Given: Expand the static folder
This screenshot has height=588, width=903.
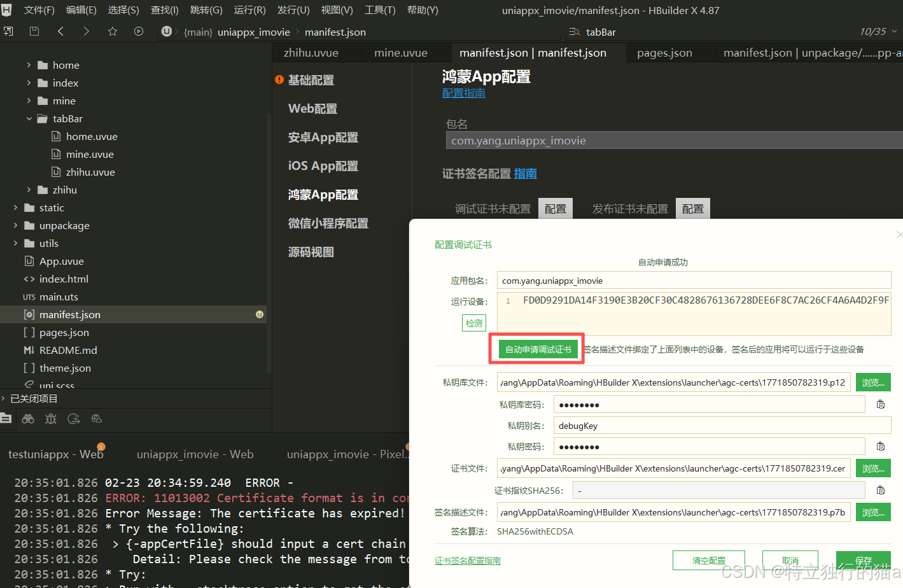Looking at the screenshot, I should pyautogui.click(x=15, y=207).
